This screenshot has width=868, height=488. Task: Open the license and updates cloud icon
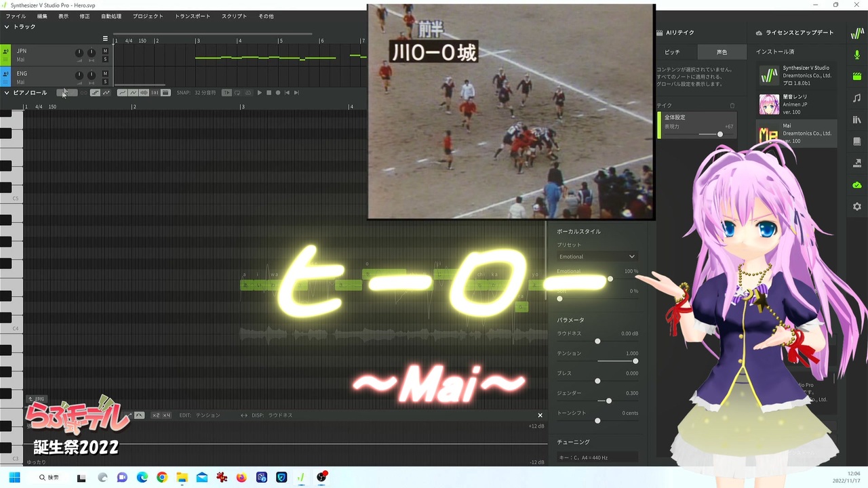point(857,184)
